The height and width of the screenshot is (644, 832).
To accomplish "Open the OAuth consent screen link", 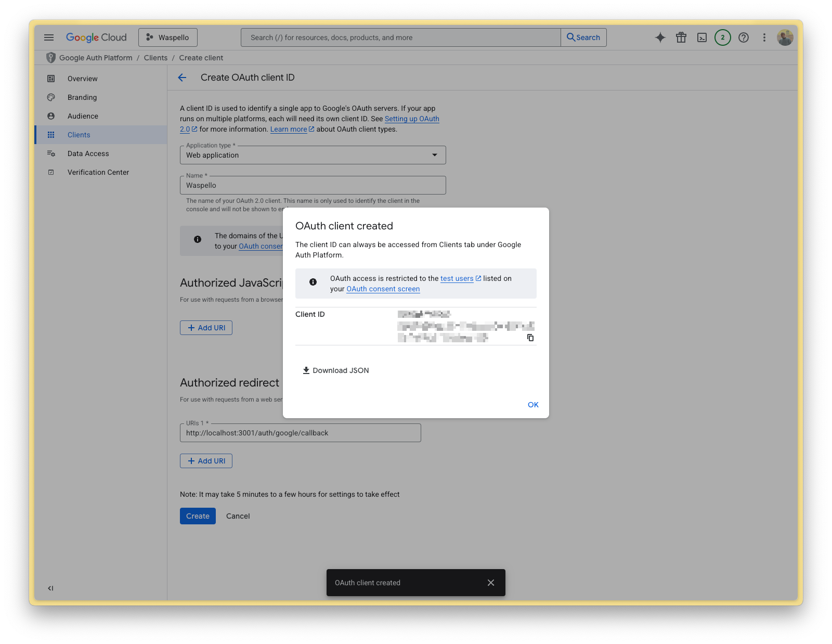I will tap(383, 289).
